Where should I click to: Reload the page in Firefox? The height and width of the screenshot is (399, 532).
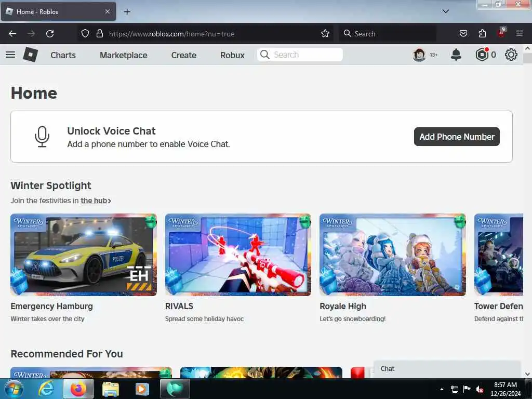(50, 34)
